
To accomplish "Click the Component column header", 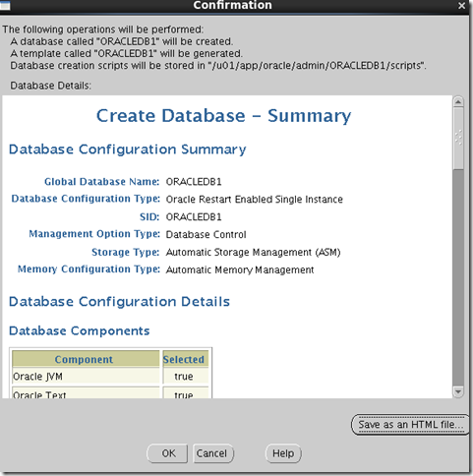I will point(86,359).
